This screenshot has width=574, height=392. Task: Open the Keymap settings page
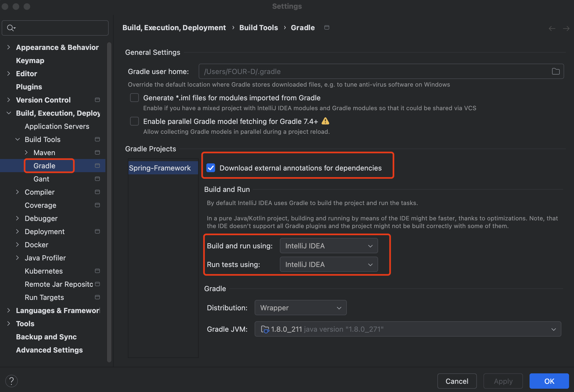[x=30, y=61]
